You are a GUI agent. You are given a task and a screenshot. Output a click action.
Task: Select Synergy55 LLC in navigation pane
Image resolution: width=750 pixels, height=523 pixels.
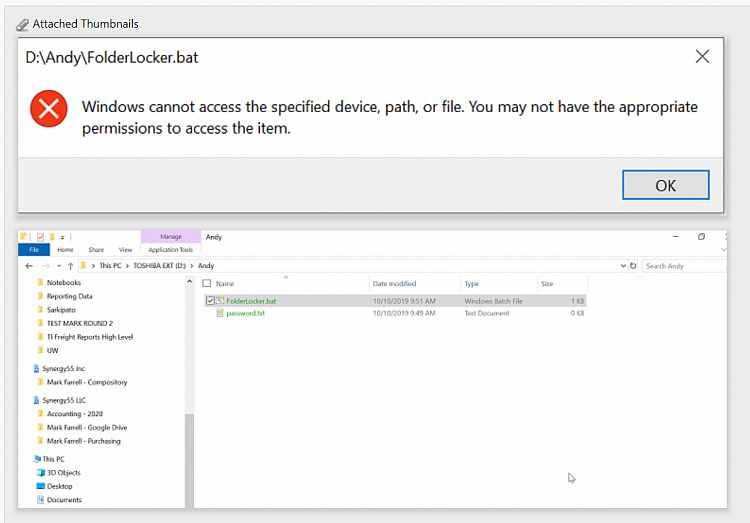point(64,400)
